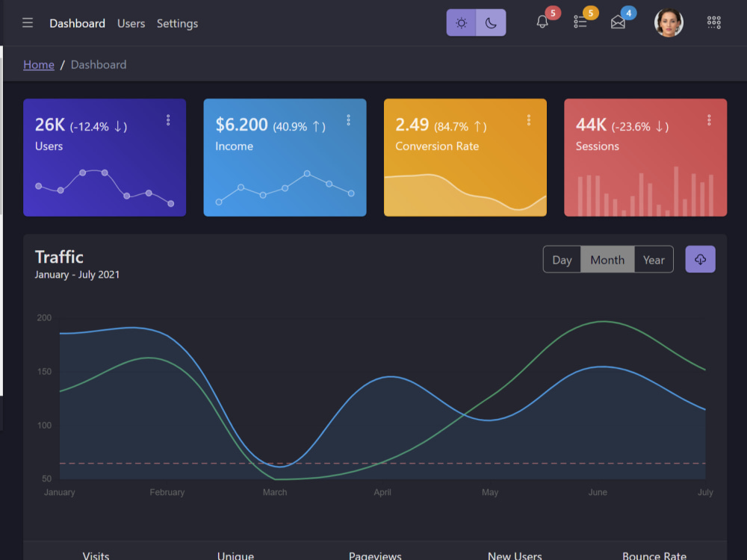Image resolution: width=747 pixels, height=560 pixels.
Task: Click the Visits stat label
Action: pyautogui.click(x=96, y=556)
